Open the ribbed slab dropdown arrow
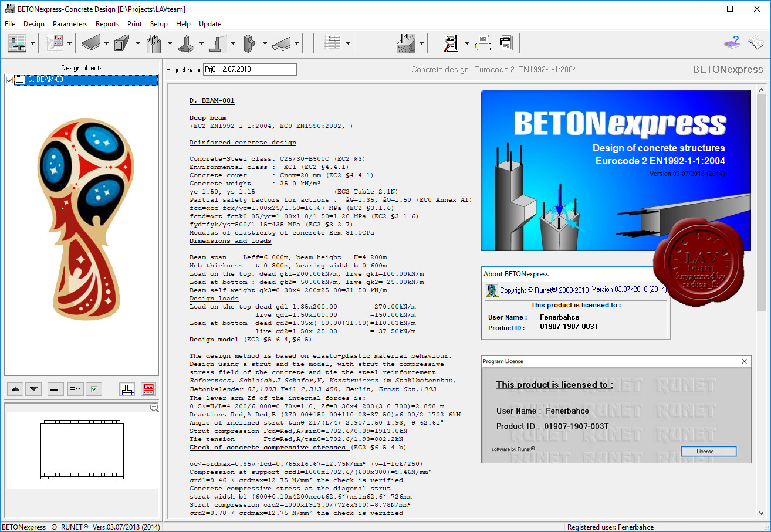 [296, 43]
